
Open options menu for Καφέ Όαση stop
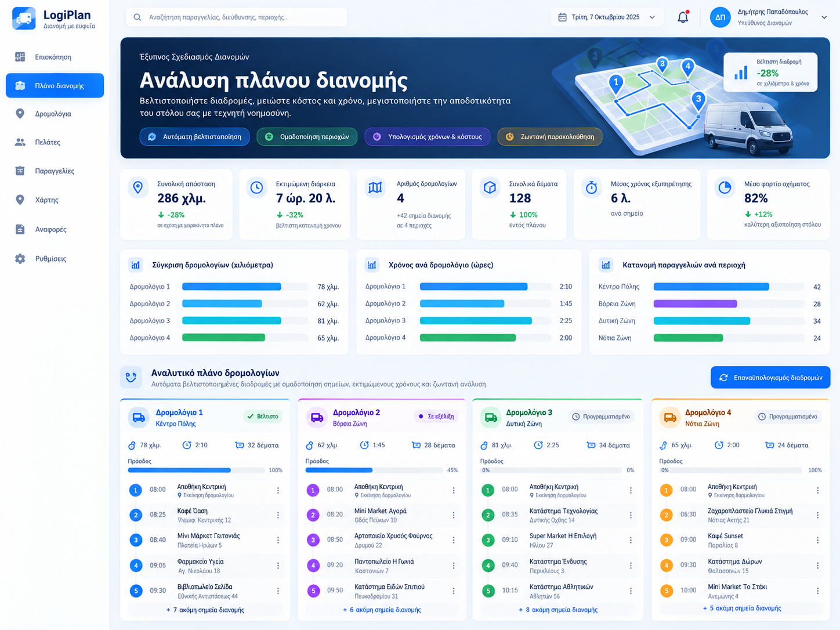pyautogui.click(x=278, y=515)
